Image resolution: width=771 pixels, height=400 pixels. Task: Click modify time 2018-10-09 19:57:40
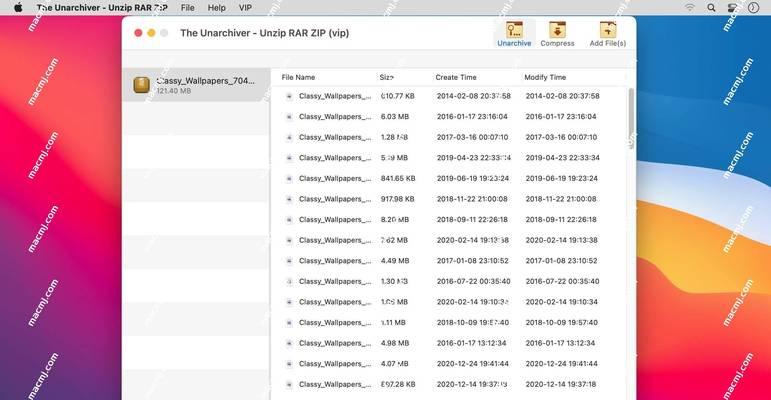click(562, 323)
